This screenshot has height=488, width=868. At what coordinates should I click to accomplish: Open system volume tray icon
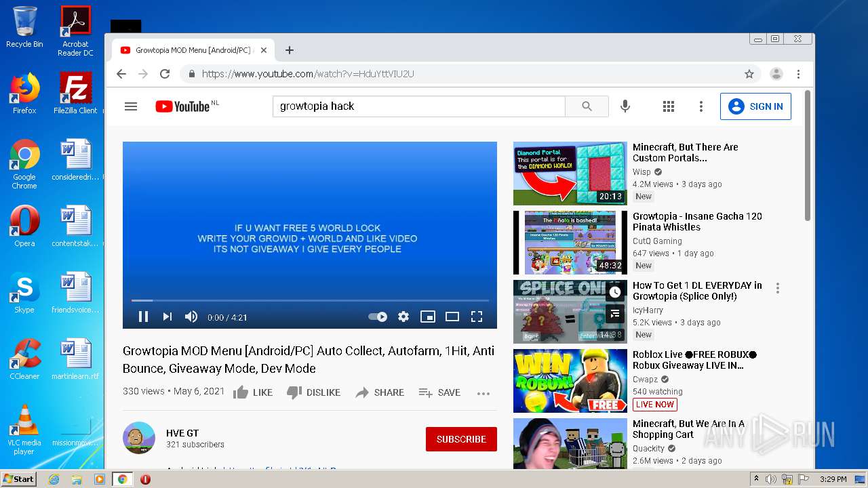point(771,479)
